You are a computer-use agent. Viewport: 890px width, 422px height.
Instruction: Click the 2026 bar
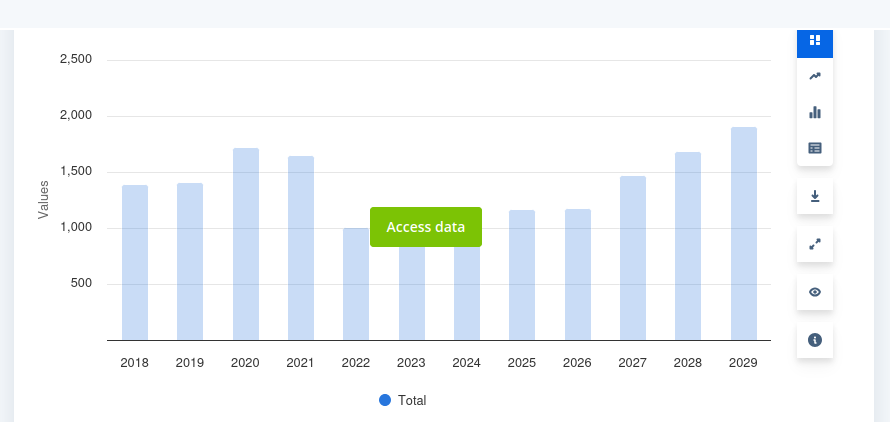pyautogui.click(x=578, y=274)
